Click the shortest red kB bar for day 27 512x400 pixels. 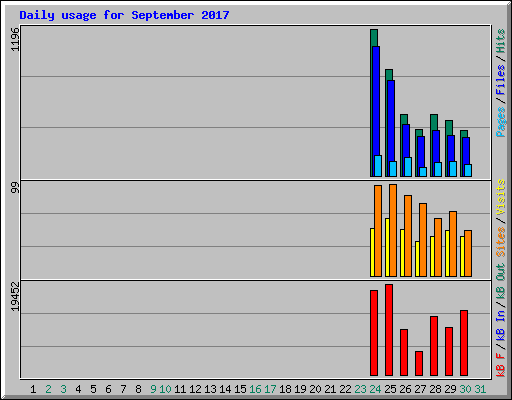[x=419, y=364]
